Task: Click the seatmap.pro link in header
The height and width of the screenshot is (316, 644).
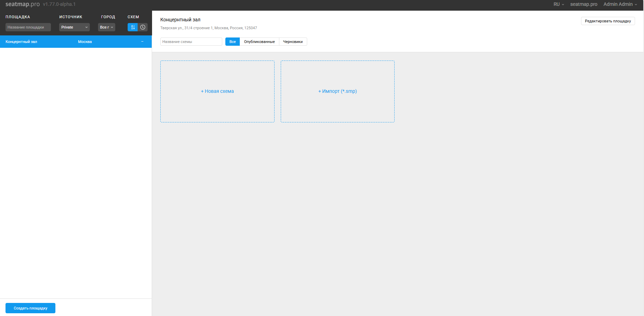Action: [x=583, y=4]
